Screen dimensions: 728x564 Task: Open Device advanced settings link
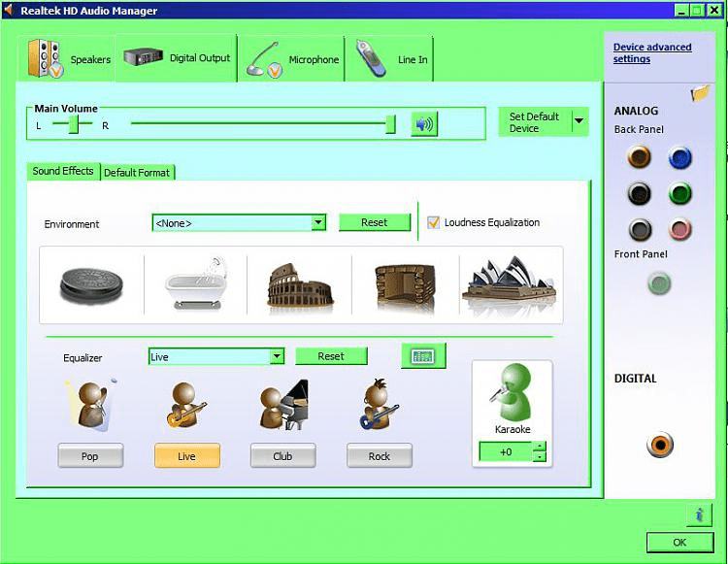pyautogui.click(x=651, y=53)
